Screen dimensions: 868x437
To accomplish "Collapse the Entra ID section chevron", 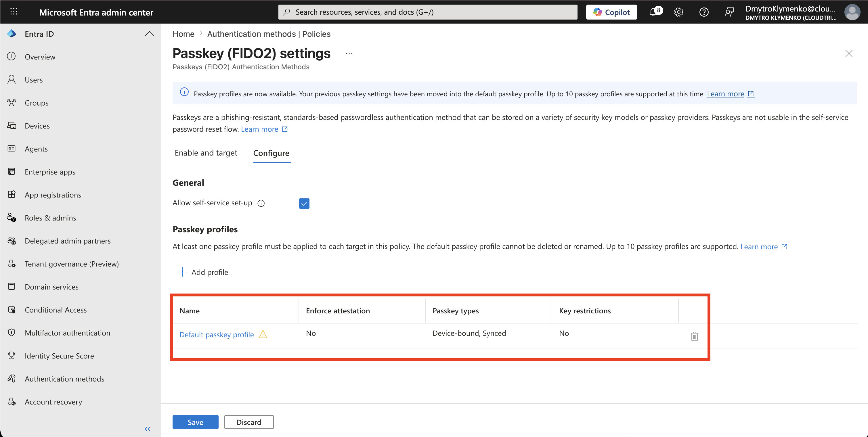I will pyautogui.click(x=149, y=34).
